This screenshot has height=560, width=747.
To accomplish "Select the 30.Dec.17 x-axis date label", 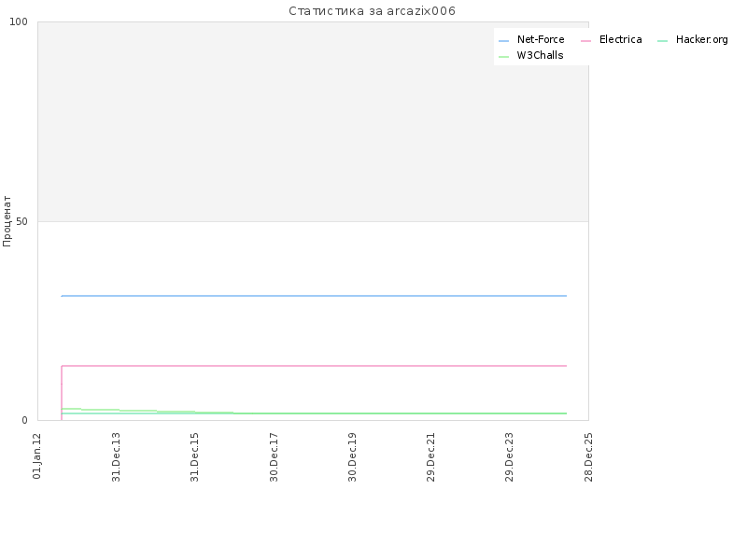I will pos(274,457).
